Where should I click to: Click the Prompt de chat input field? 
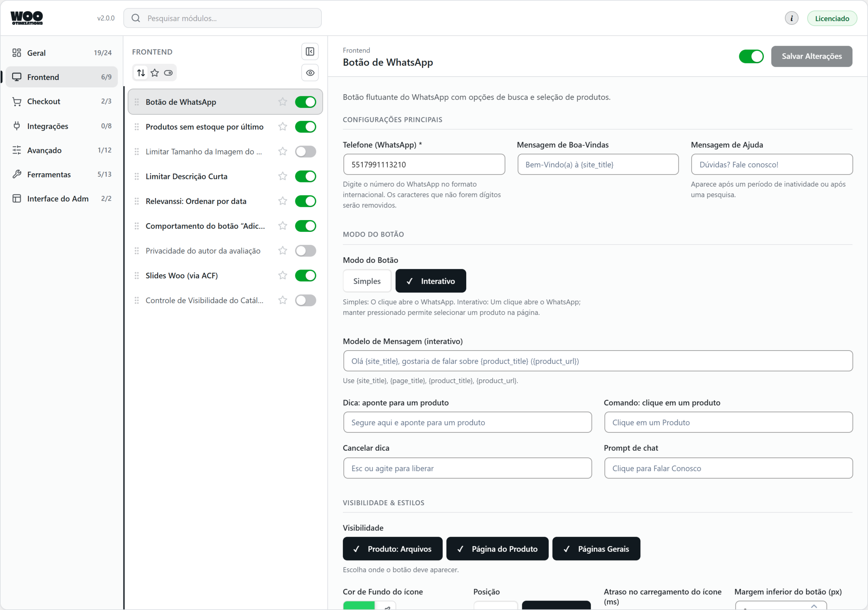(728, 468)
